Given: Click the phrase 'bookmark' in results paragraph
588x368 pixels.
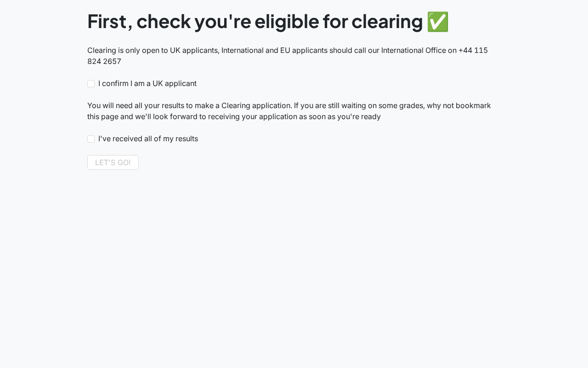Looking at the screenshot, I should click(475, 105).
